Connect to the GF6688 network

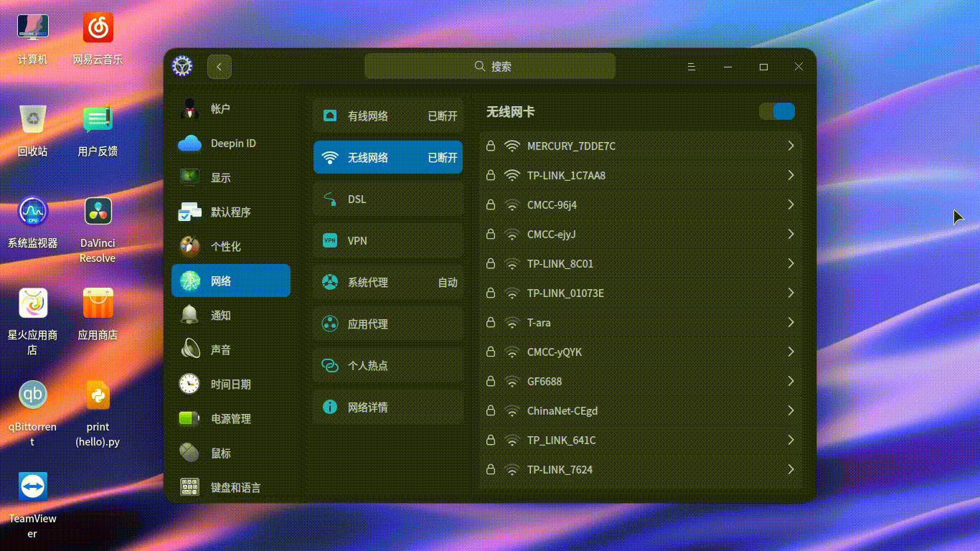[x=641, y=382]
